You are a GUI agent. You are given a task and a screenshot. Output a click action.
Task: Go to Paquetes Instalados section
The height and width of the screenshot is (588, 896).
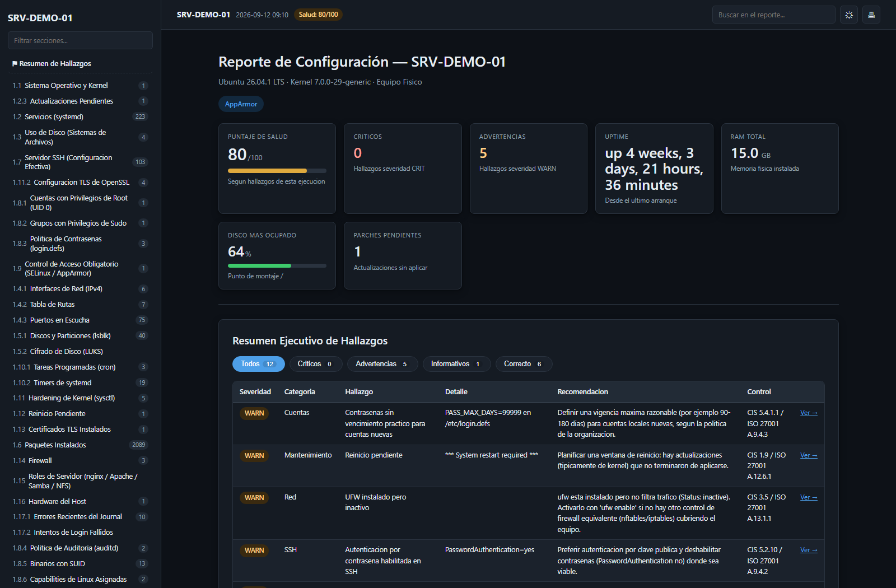point(80,445)
